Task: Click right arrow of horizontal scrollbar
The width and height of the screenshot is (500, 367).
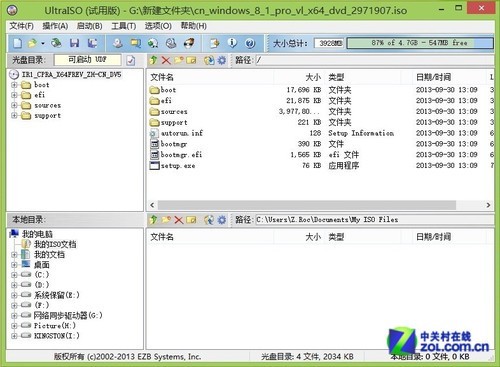Action: coord(488,205)
